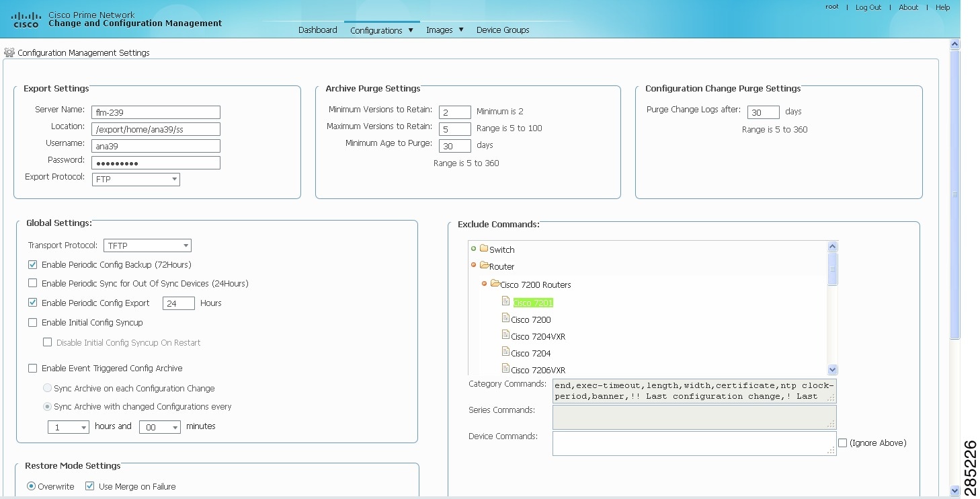Select Cisco 7204VXR in device tree
The width and height of the screenshot is (980, 499).
tap(538, 336)
